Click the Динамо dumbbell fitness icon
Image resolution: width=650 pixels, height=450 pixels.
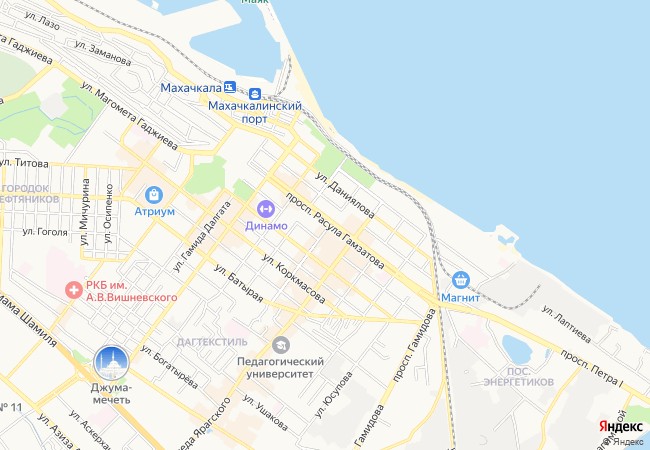coord(266,209)
